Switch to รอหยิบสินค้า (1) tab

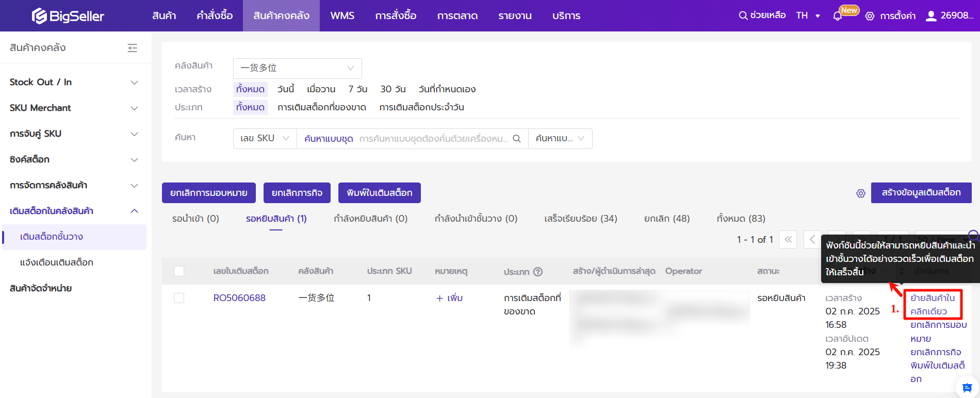[x=276, y=219]
